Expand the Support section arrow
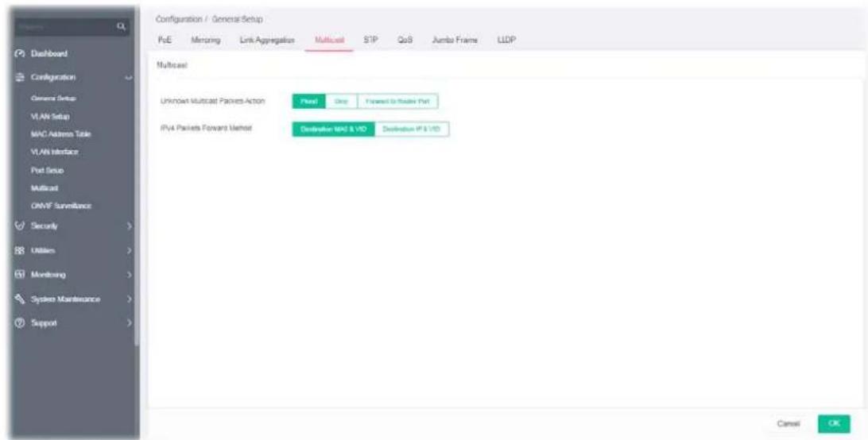The image size is (868, 440). (x=129, y=322)
